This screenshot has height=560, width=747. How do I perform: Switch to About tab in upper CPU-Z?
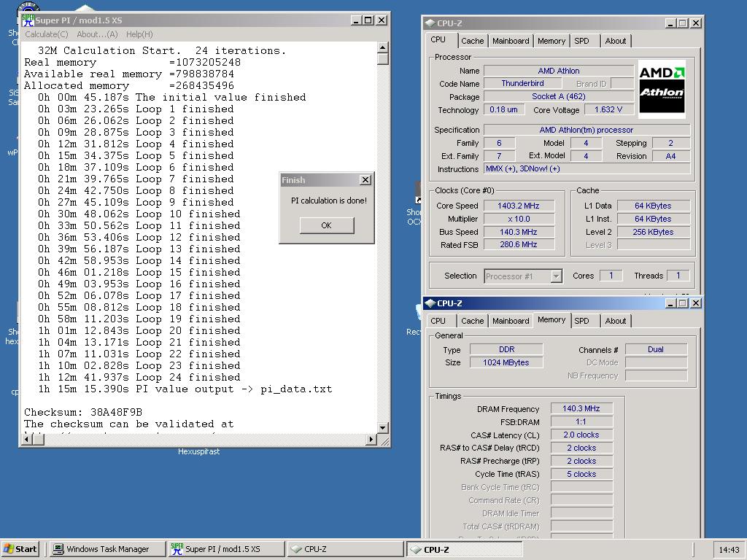click(616, 41)
